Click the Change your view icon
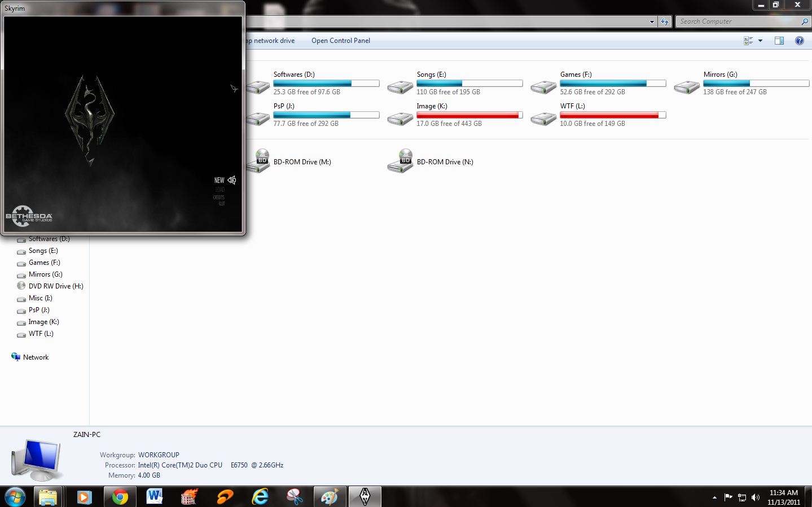 pos(748,41)
